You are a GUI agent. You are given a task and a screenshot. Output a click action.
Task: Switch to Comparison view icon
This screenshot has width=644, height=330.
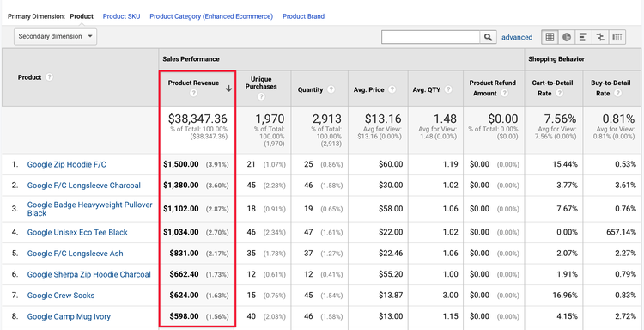pos(600,37)
